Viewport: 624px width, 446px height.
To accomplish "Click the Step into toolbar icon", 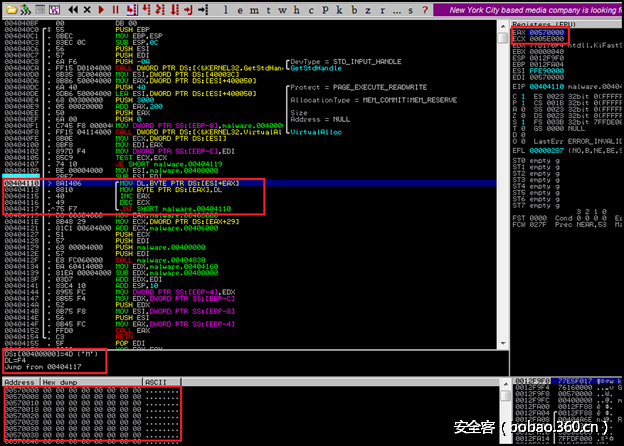I will pyautogui.click(x=130, y=10).
